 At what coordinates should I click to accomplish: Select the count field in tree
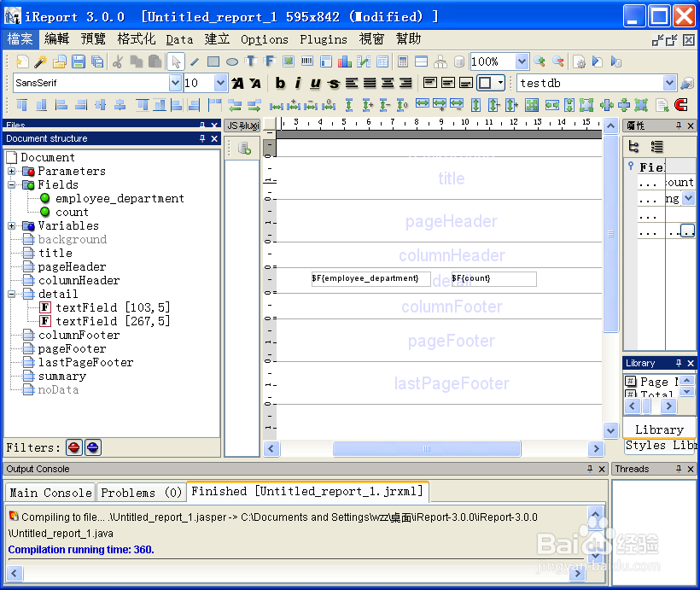[x=72, y=212]
